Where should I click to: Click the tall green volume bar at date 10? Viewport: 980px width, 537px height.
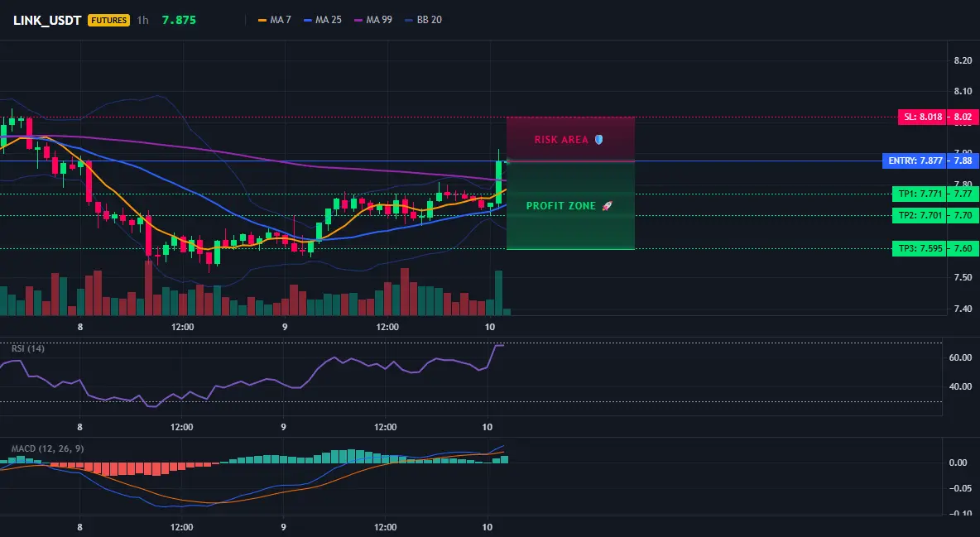pyautogui.click(x=498, y=293)
